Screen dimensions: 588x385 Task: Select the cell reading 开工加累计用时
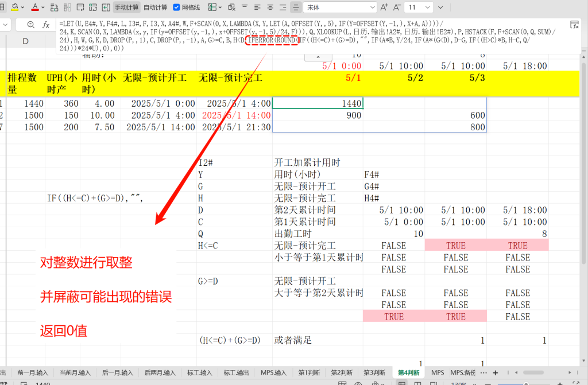pos(318,162)
